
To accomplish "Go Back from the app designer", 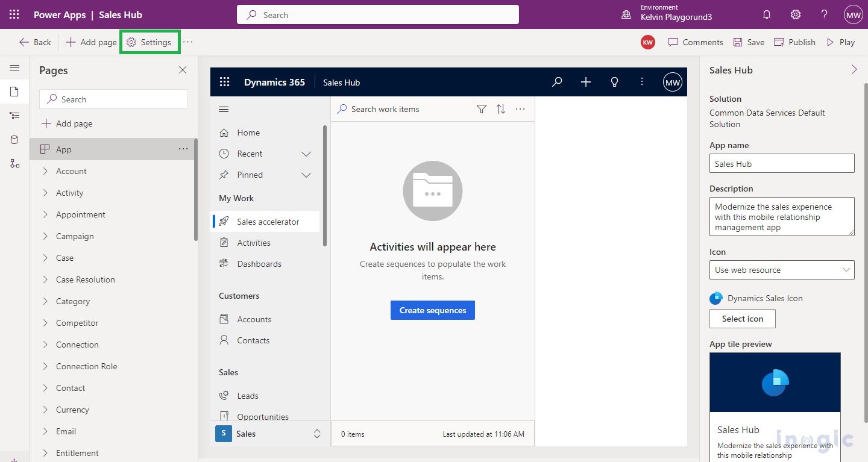I will point(35,42).
